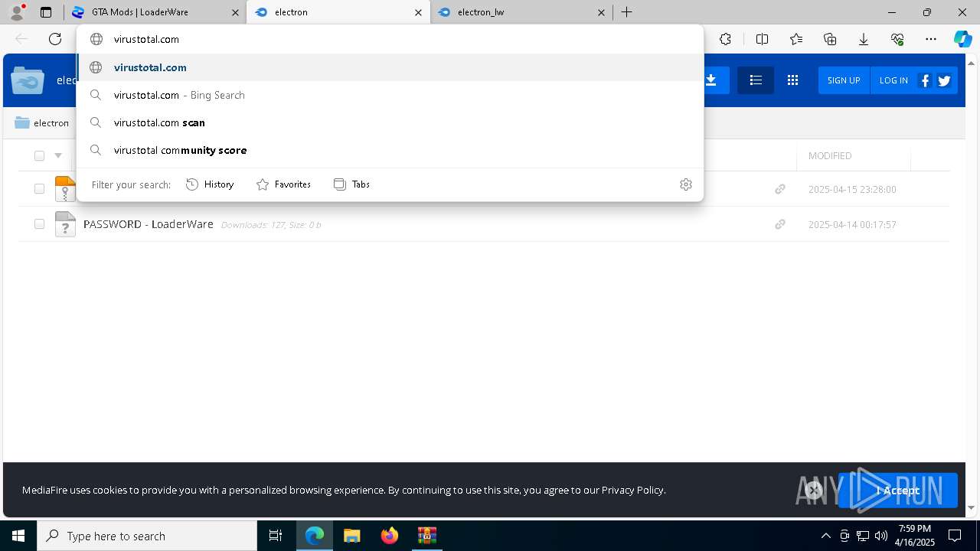
Task: Click the electron folder breadcrumb
Action: pos(42,122)
